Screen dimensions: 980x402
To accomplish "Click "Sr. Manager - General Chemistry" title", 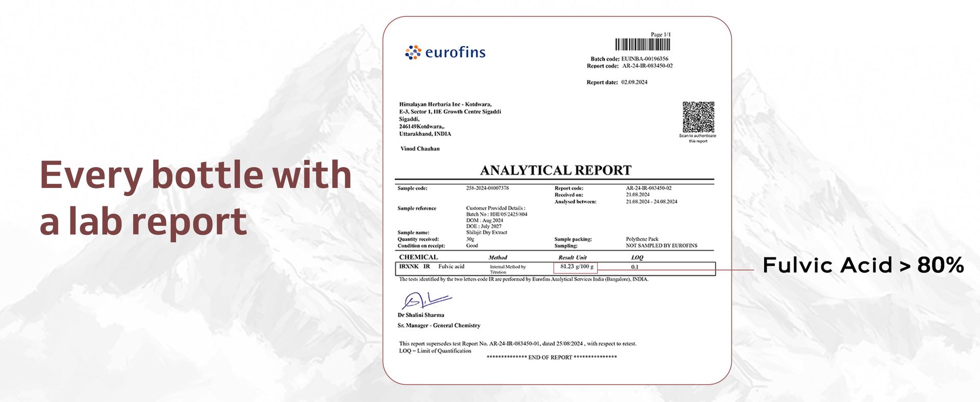I will coord(439,325).
